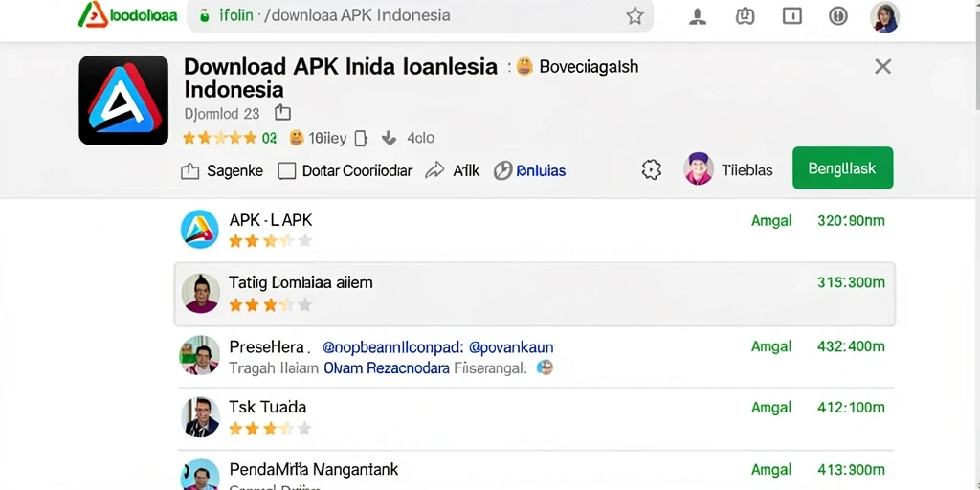Select the APK - L APK row title
The image size is (980, 490).
(x=271, y=220)
